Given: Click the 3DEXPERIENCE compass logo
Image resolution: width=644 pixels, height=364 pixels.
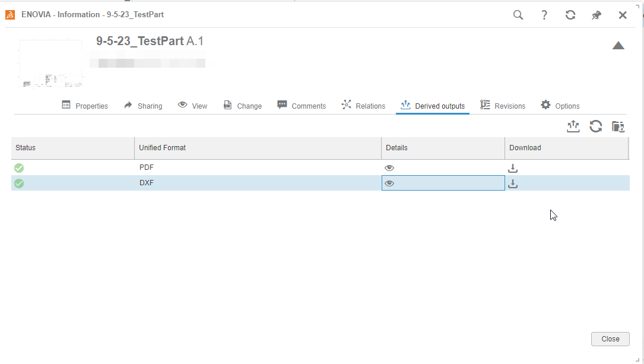Looking at the screenshot, I should tap(10, 14).
